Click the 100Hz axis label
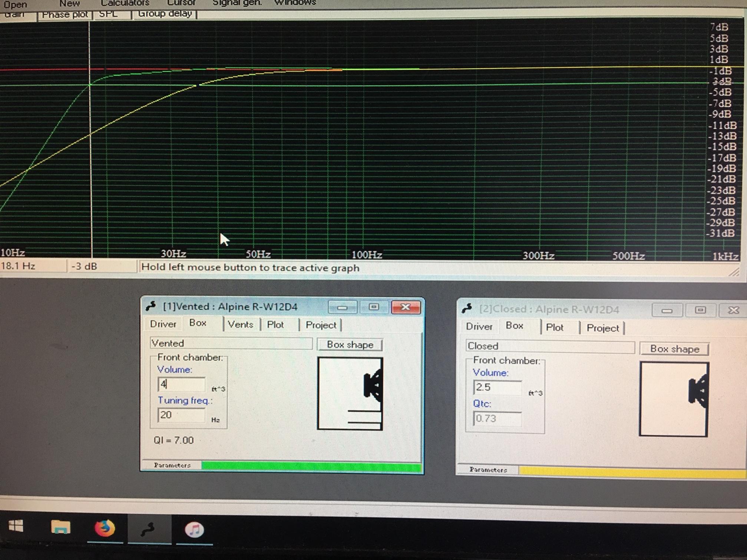This screenshot has height=560, width=747. click(367, 255)
